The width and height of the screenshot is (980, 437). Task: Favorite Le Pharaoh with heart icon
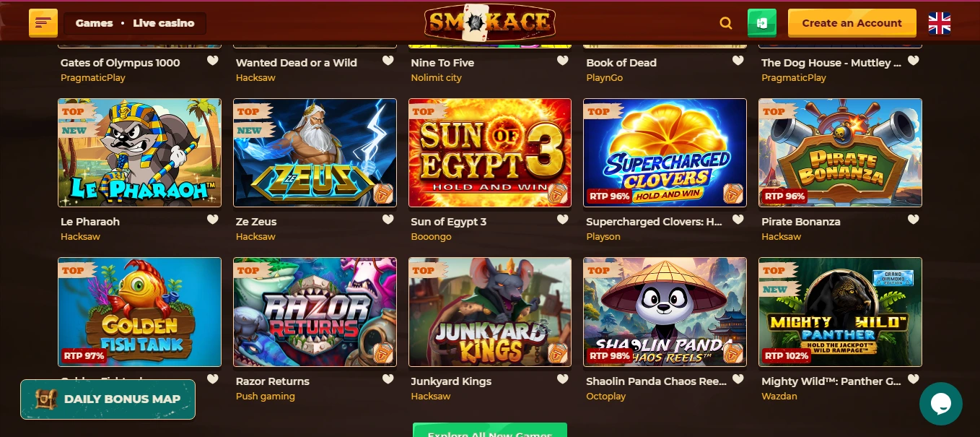tap(213, 220)
